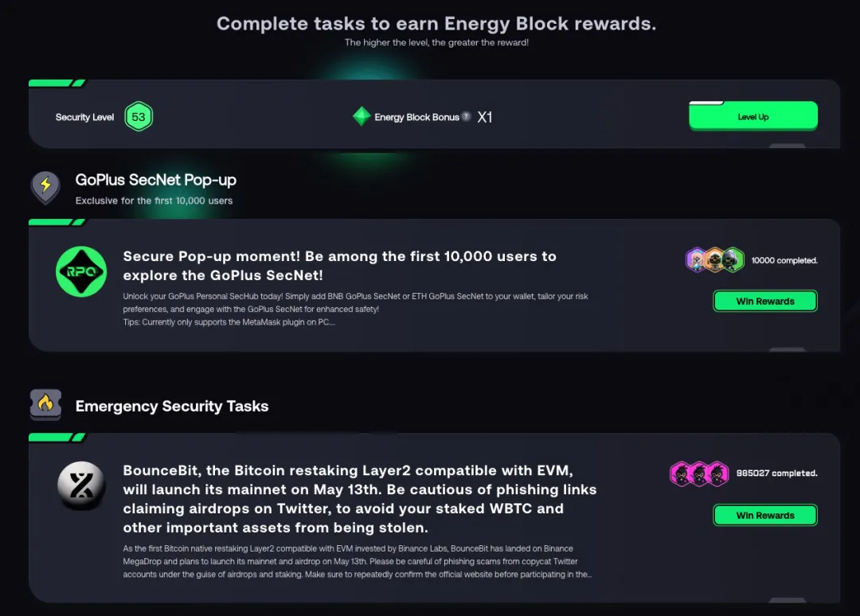Click the lightning bolt shield icon

(x=45, y=187)
